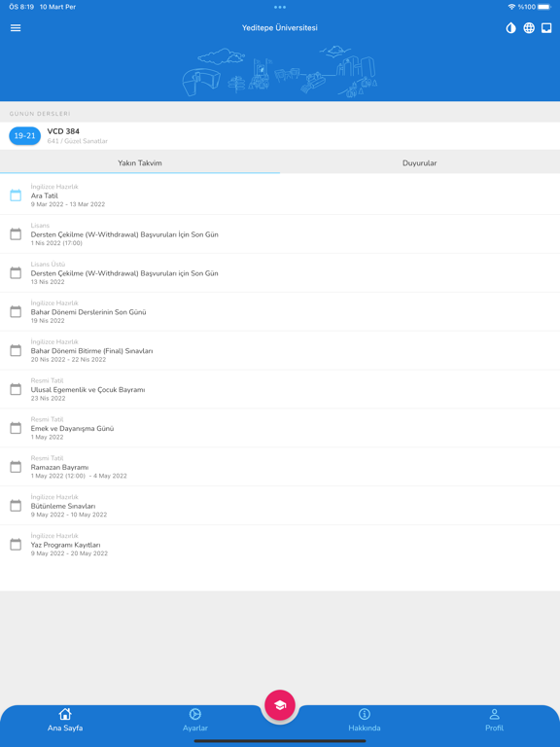Tap the pink graduation cap button
Screen dimensions: 560x747
tap(280, 705)
